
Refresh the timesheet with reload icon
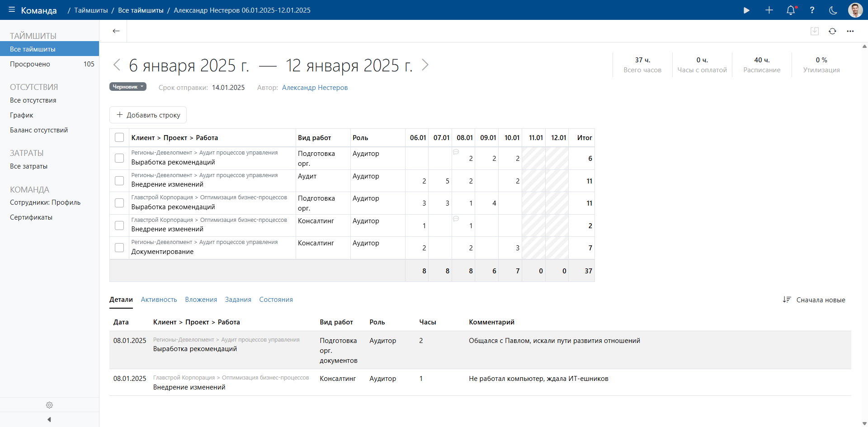(x=832, y=31)
